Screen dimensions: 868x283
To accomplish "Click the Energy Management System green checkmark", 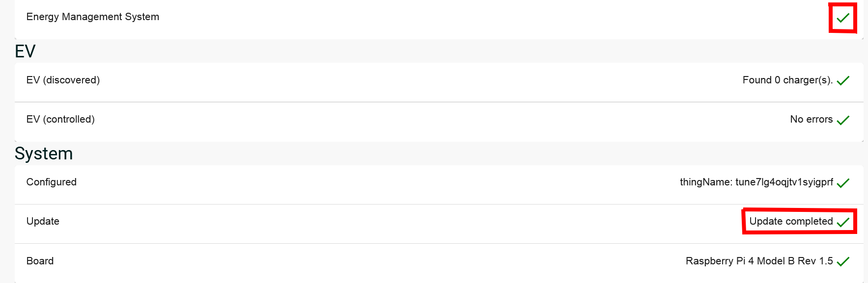I will click(x=843, y=18).
